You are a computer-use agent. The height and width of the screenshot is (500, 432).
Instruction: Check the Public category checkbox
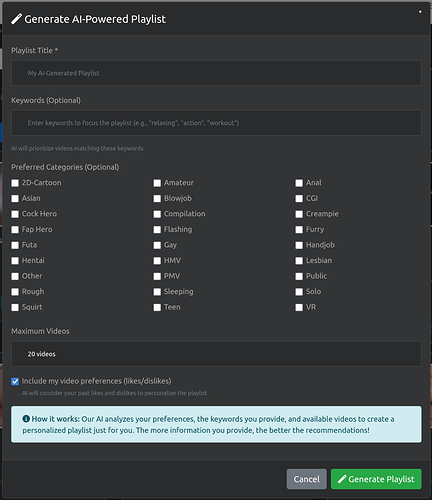pyautogui.click(x=299, y=276)
